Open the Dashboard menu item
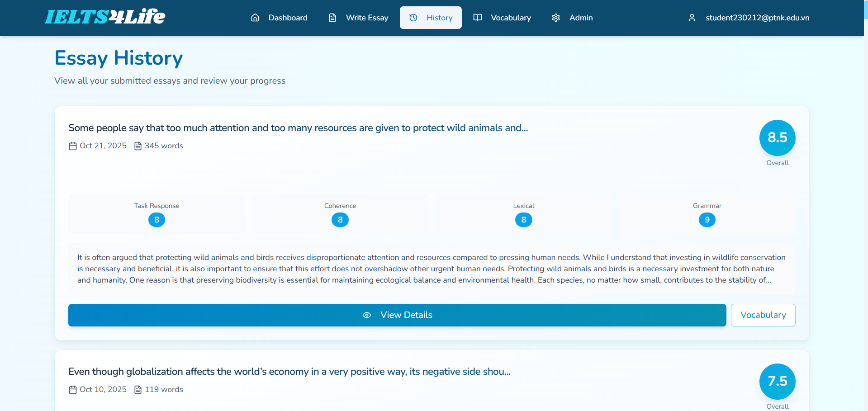 [288, 18]
